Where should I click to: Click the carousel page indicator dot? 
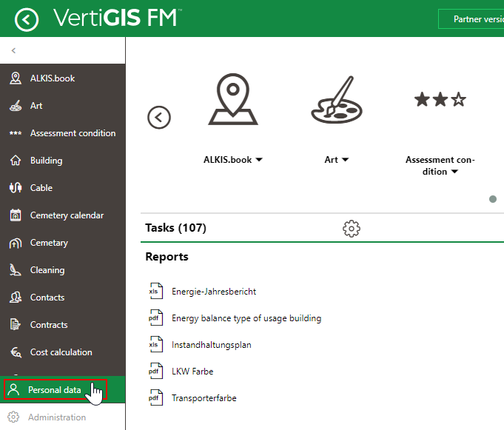click(493, 199)
